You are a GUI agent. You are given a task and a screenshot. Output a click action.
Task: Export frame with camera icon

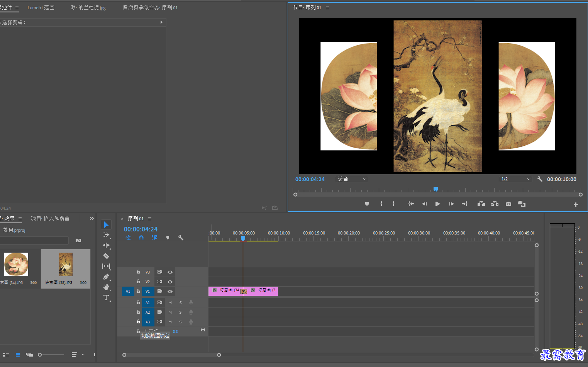(x=508, y=204)
